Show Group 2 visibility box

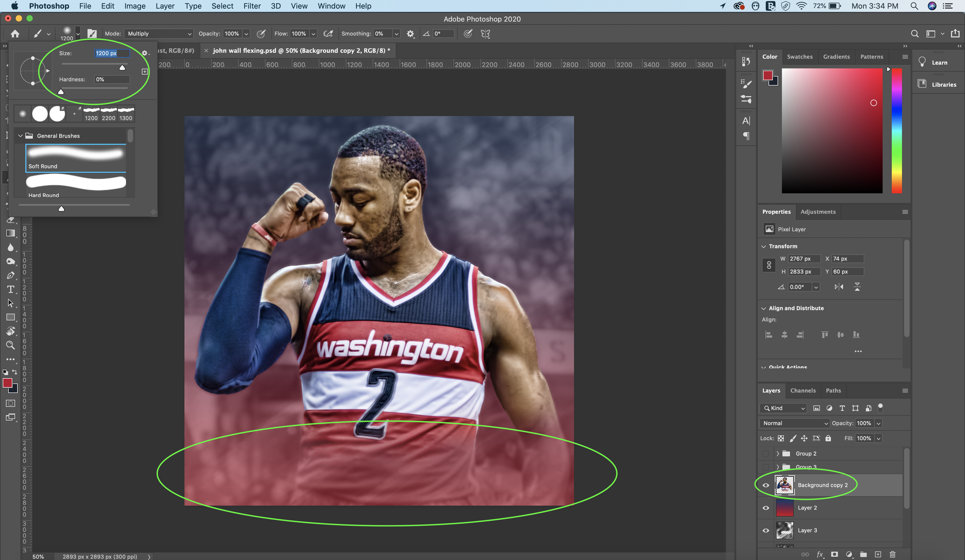[765, 454]
